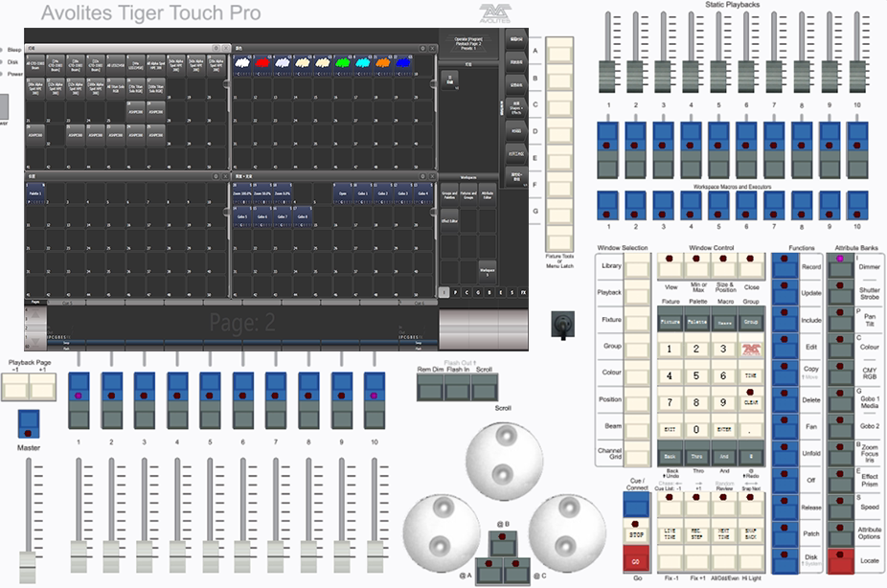Turn the console key switch
This screenshot has width=887, height=588.
563,325
